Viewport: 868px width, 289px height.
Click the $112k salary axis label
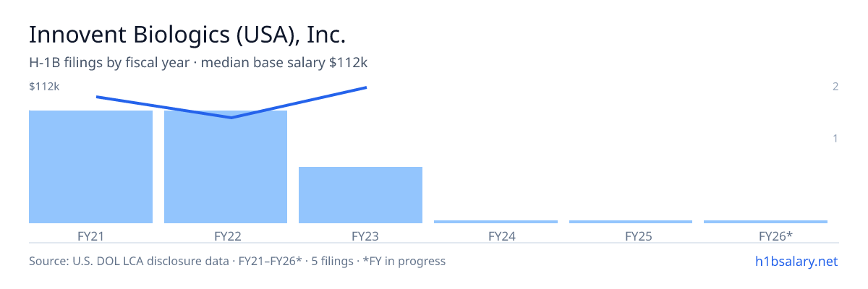(44, 87)
